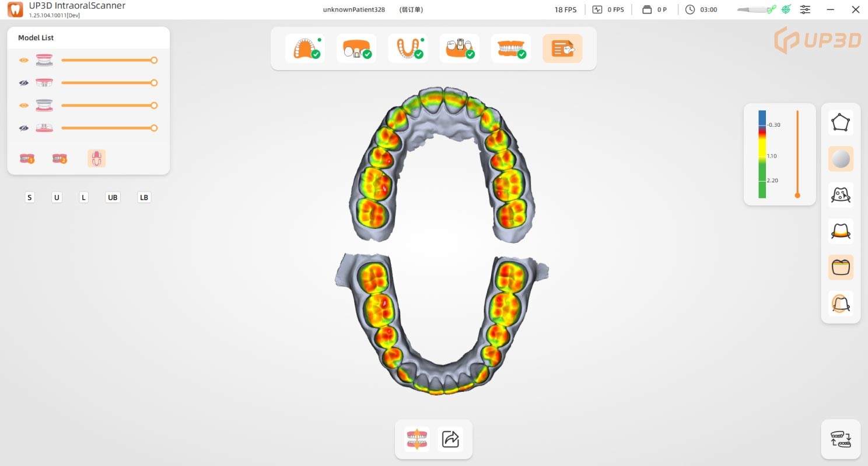Show the second hidden upper preparation model

tap(23, 83)
